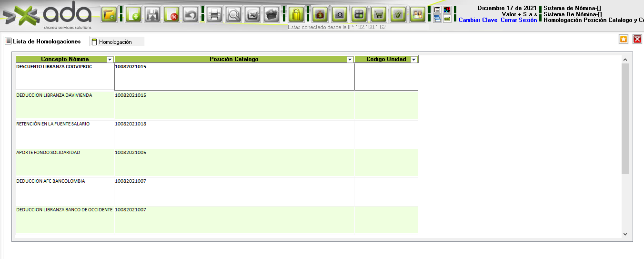Click 10082021007 in AFC BANCOLOMBIA row
Image resolution: width=644 pixels, height=259 pixels.
click(131, 181)
